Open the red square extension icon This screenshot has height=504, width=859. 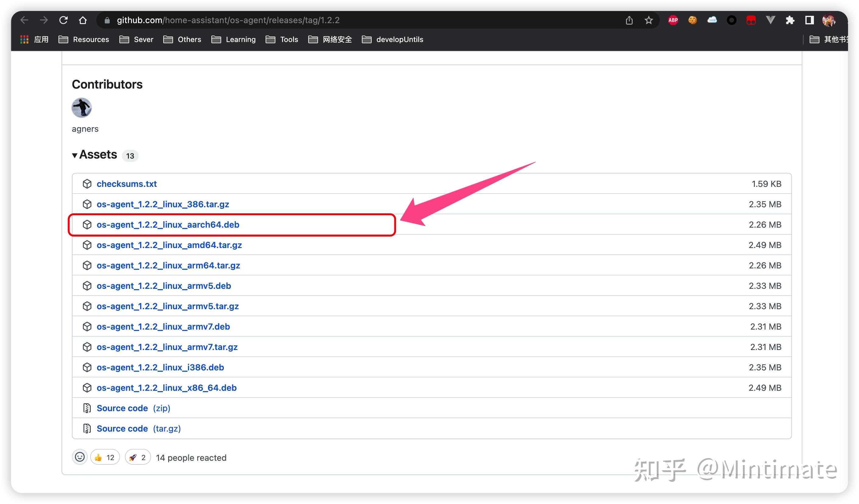click(x=751, y=20)
